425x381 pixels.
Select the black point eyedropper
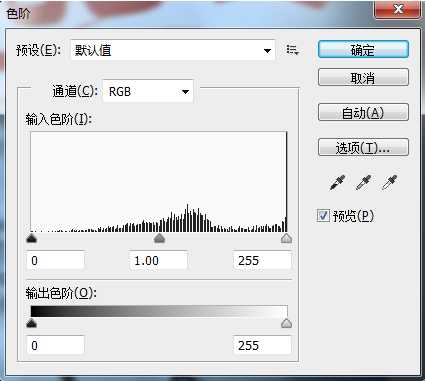click(337, 182)
